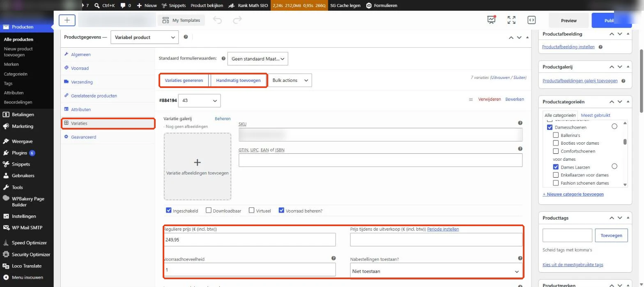Check the Ballerina's category
The width and height of the screenshot is (644, 287).
tap(556, 135)
